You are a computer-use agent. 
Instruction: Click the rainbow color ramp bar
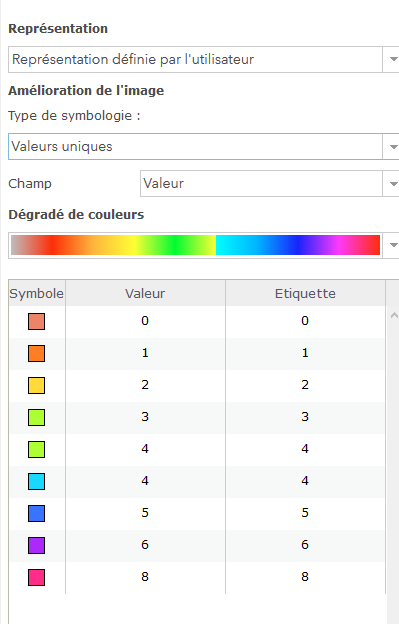click(x=195, y=245)
